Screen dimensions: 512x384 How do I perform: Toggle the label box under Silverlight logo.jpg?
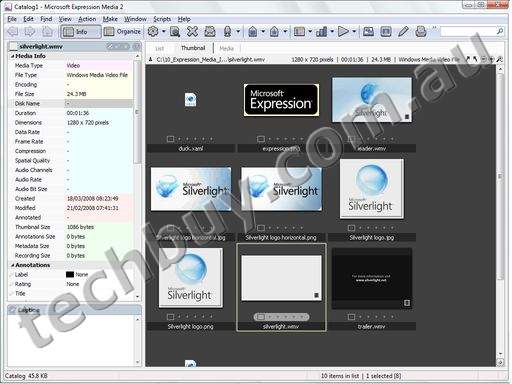pos(351,228)
